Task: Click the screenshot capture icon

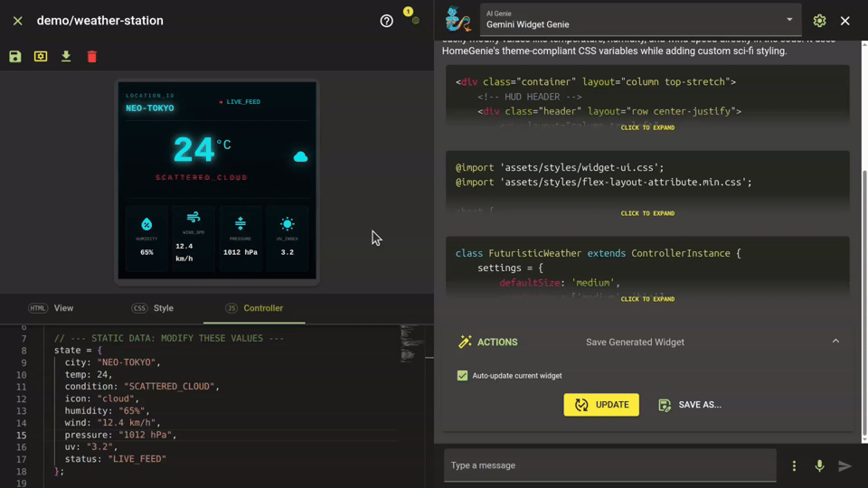Action: pos(41,56)
